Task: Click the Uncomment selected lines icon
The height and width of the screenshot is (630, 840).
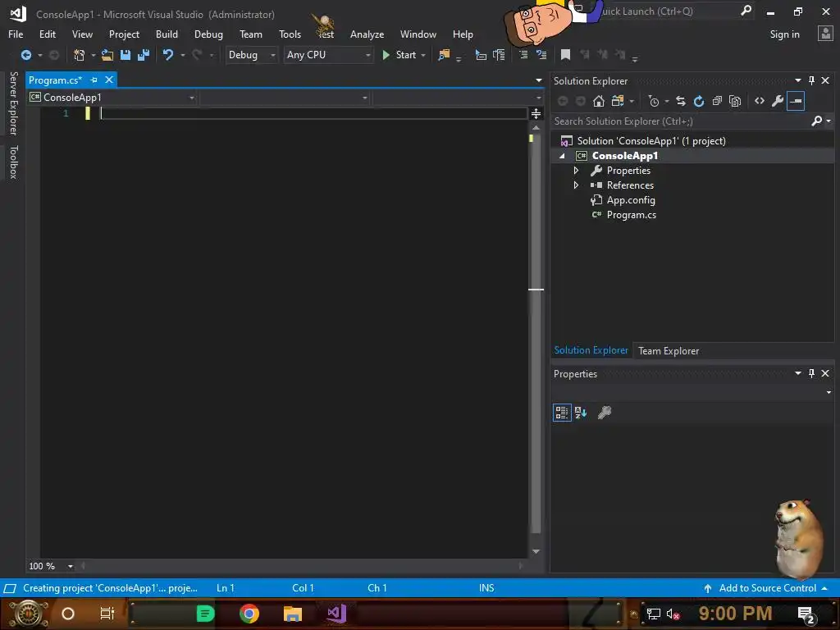Action: tap(541, 55)
